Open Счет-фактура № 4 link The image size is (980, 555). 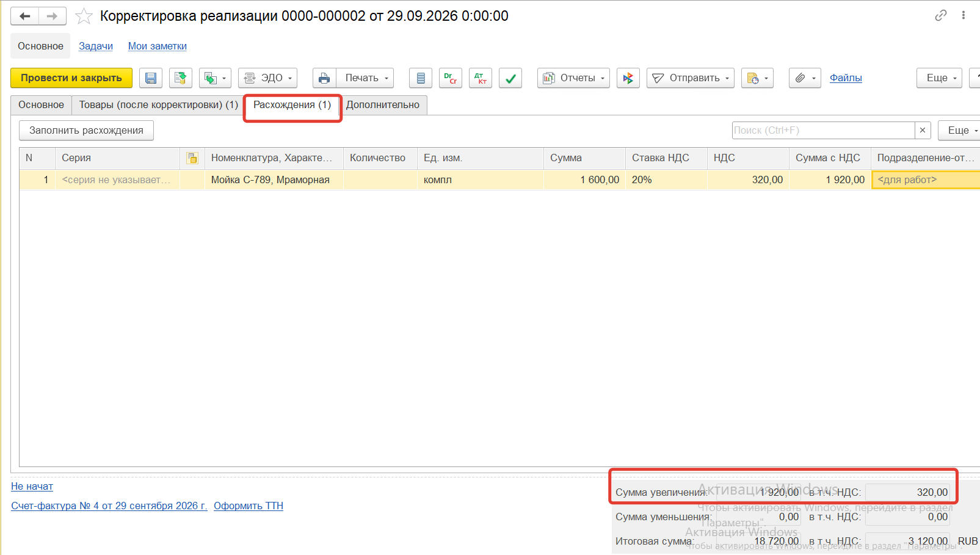coord(109,506)
